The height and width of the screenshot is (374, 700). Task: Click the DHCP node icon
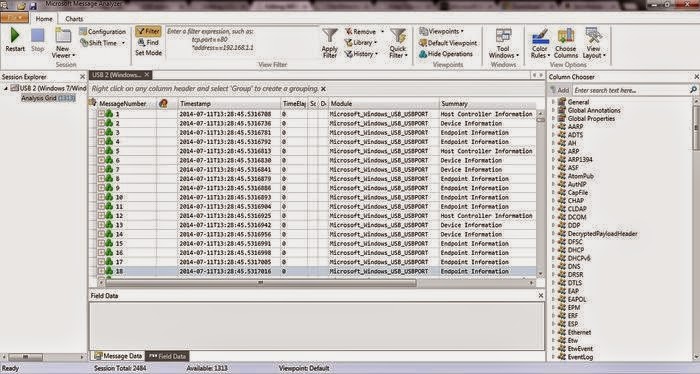click(562, 250)
